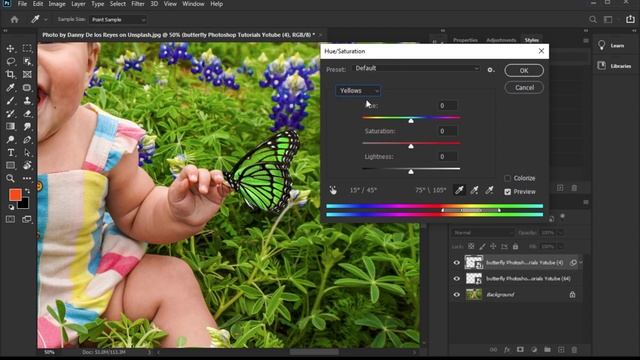Select the Gradient tool
The width and height of the screenshot is (640, 360).
coord(11,127)
